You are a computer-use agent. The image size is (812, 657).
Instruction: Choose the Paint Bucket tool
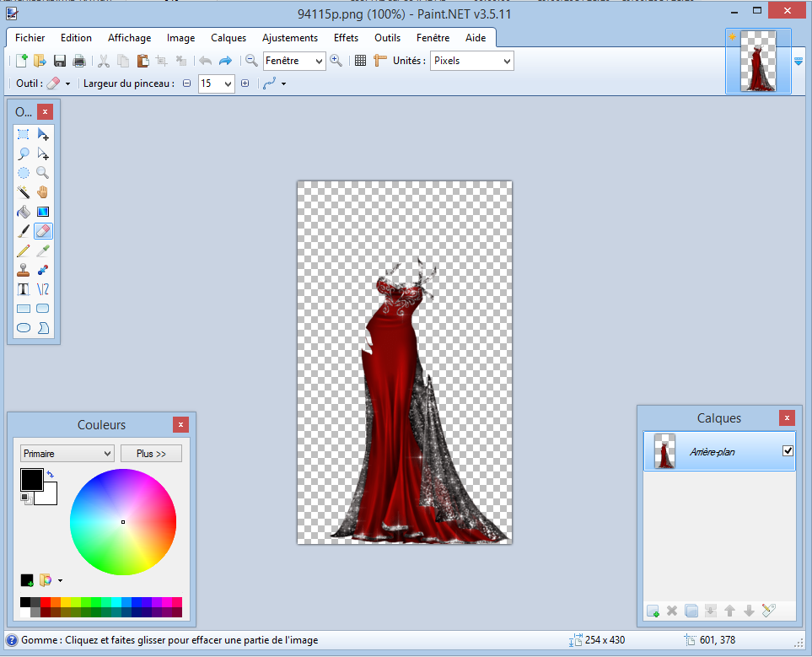pos(24,212)
